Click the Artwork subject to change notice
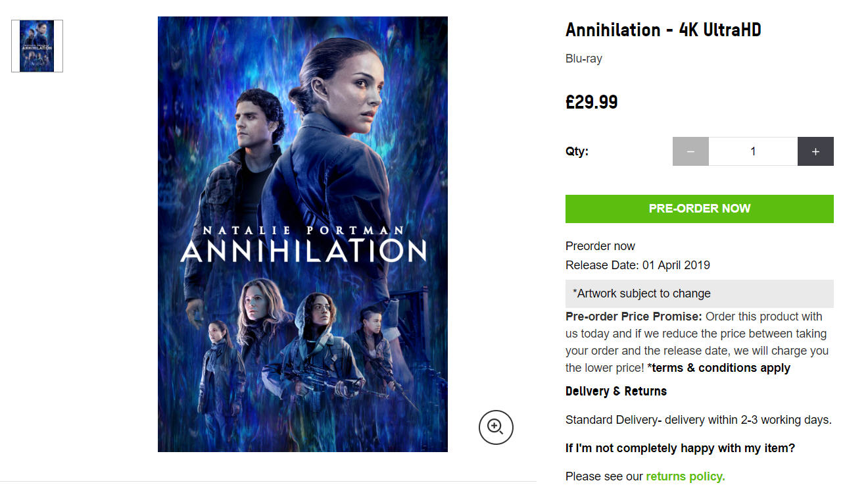Image resolution: width=868 pixels, height=485 pixels. (641, 294)
